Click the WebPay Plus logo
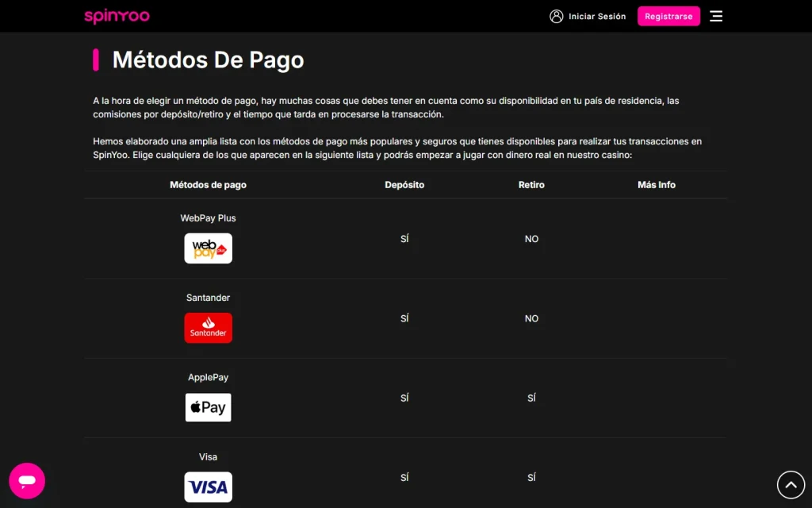 point(209,248)
